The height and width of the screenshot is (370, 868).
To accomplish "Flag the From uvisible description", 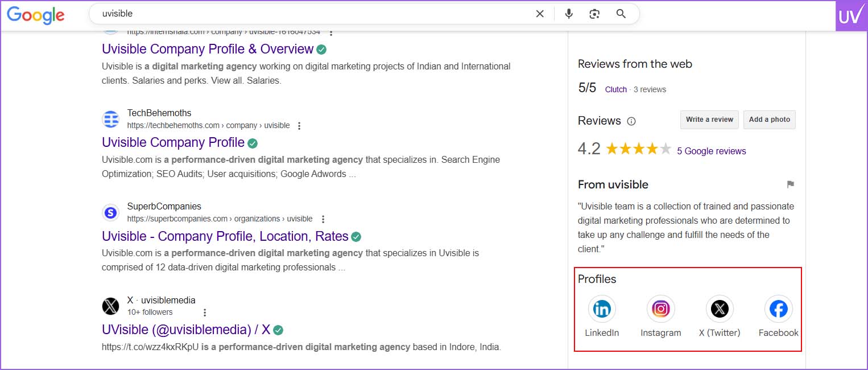I will point(790,184).
